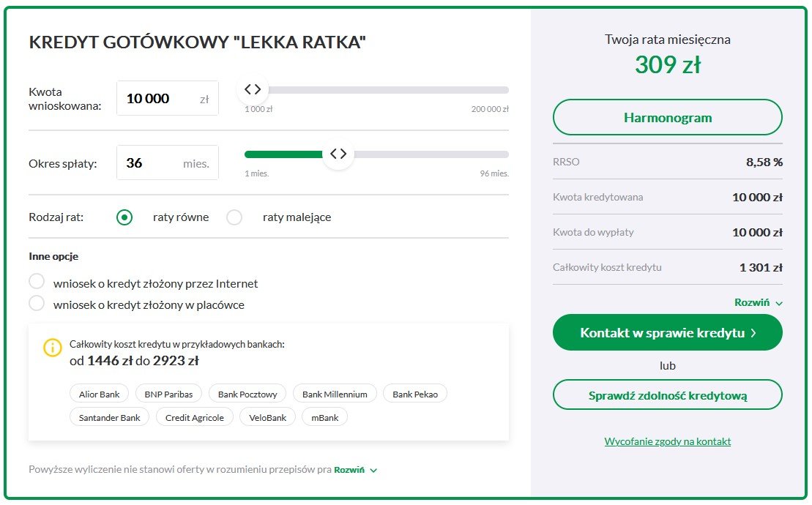Click the repayment period slider handle arrows

pyautogui.click(x=338, y=154)
